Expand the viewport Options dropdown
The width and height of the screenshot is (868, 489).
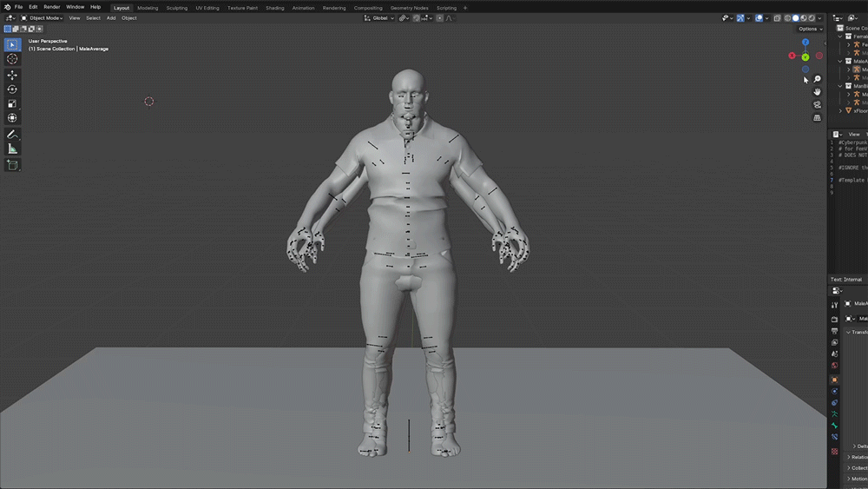click(810, 29)
